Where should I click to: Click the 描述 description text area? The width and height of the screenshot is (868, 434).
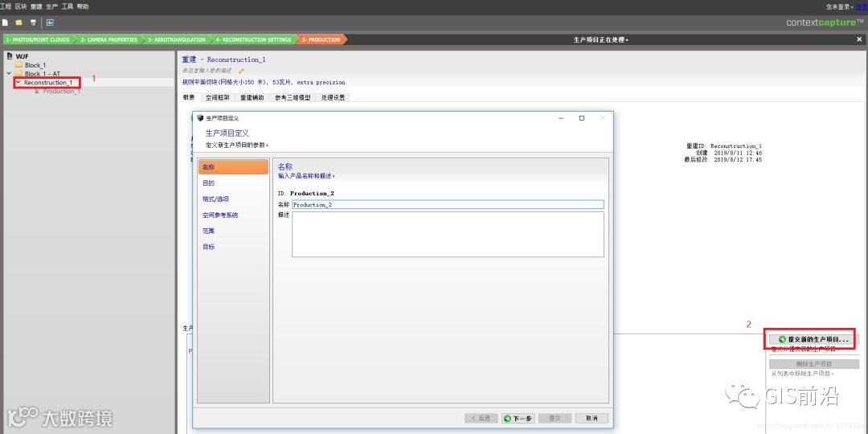click(x=448, y=234)
